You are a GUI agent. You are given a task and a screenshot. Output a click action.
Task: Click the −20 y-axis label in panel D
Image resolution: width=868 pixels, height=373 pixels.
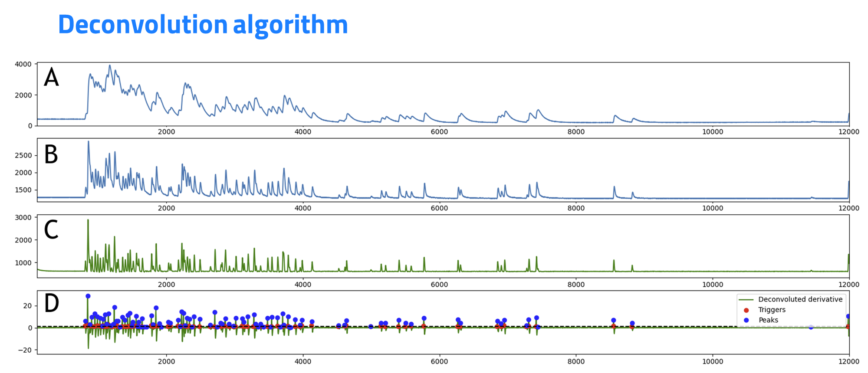(25, 350)
